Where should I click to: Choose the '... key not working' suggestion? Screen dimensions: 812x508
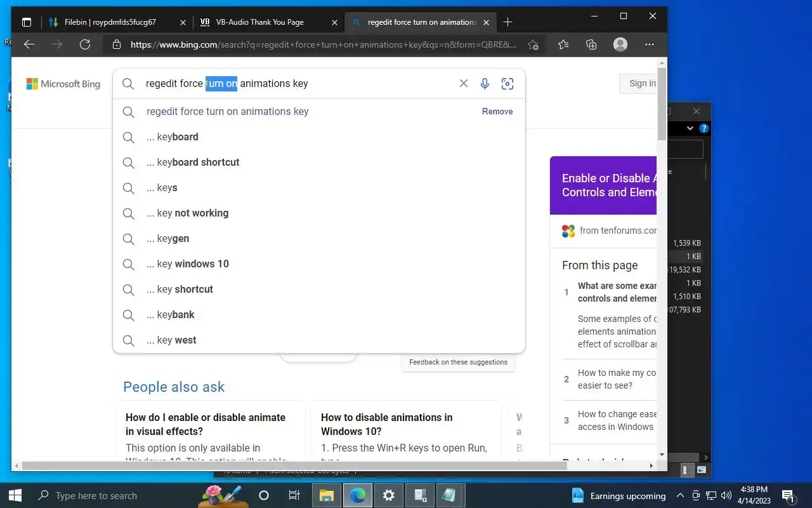click(319, 213)
